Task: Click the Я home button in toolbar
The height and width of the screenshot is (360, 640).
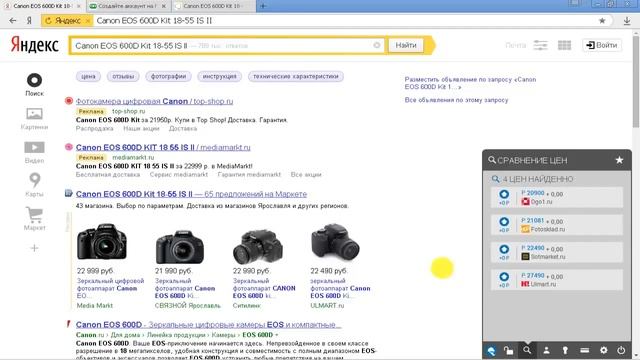Action: pyautogui.click(x=29, y=21)
